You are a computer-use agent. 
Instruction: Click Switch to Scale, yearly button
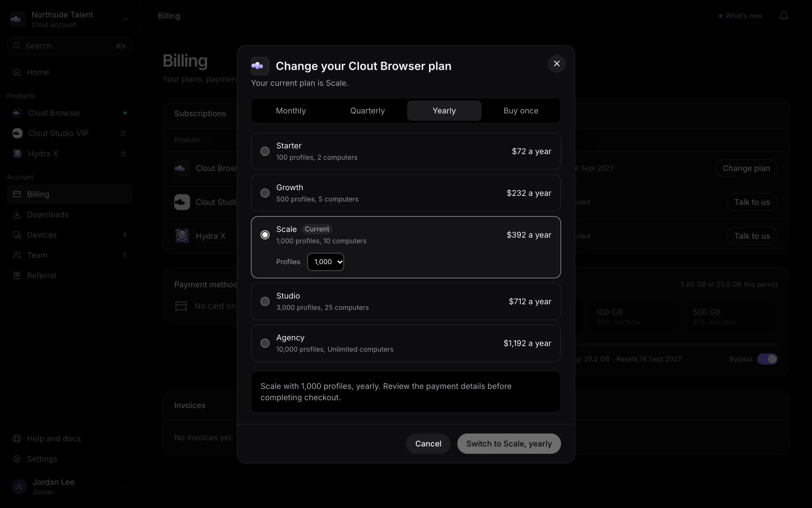click(x=509, y=444)
